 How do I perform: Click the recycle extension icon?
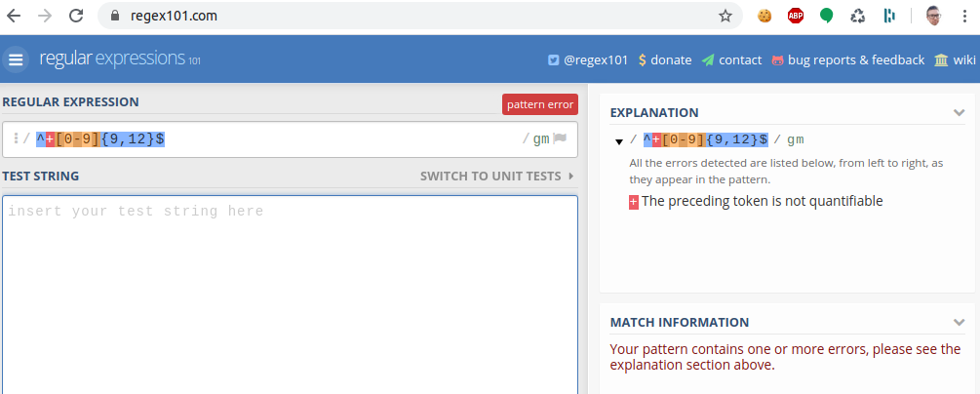[x=858, y=16]
